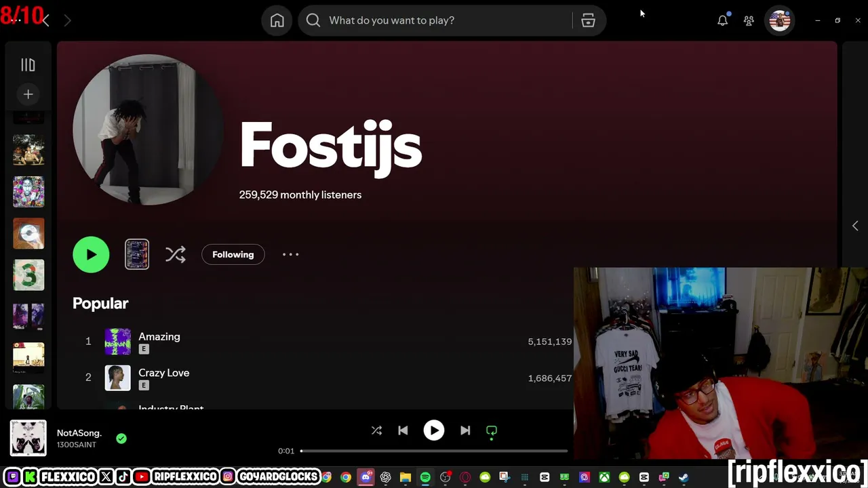
Task: Expand Your Library in the sidebar
Action: pos(28,65)
